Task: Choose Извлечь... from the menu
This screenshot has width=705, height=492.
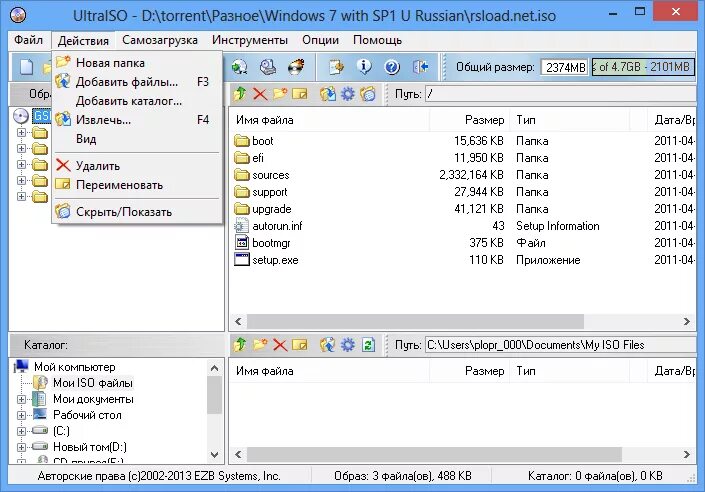Action: pos(137,120)
